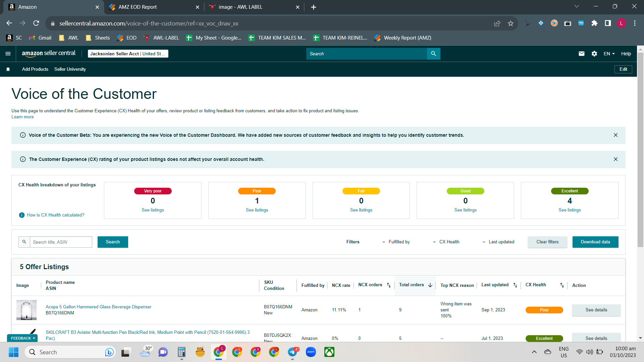The height and width of the screenshot is (362, 644).
Task: Open the Calculator app in taskbar
Action: (181, 352)
